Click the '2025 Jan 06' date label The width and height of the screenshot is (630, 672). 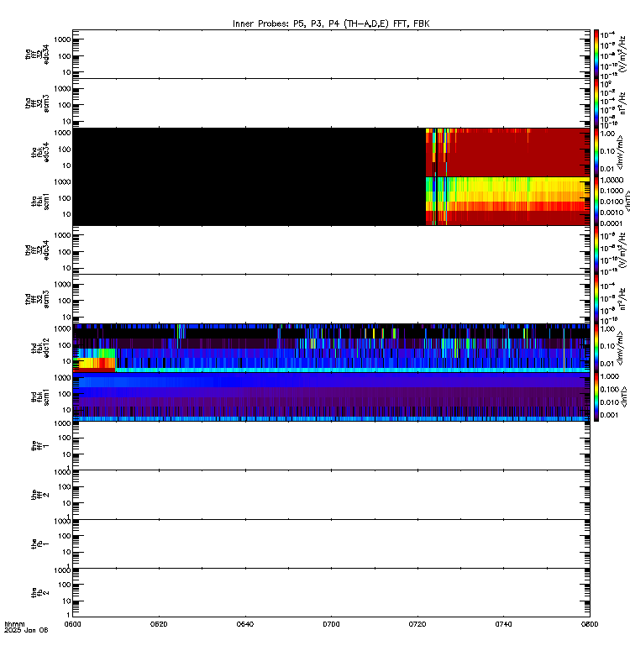click(26, 630)
